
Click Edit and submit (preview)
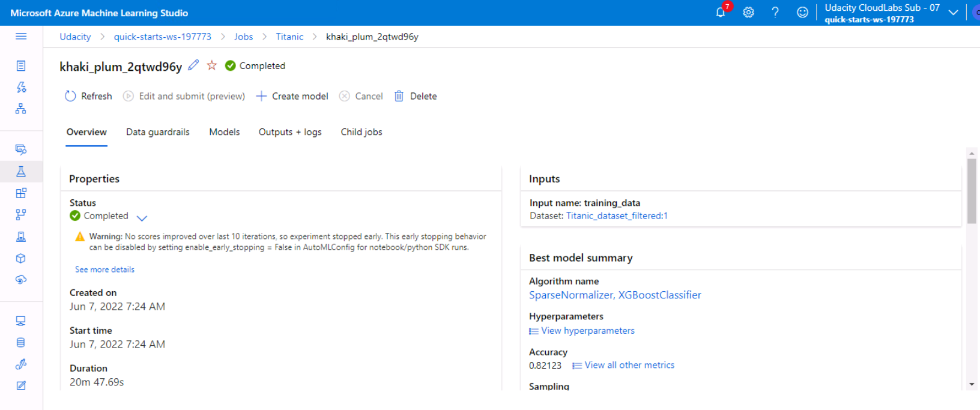click(x=184, y=96)
